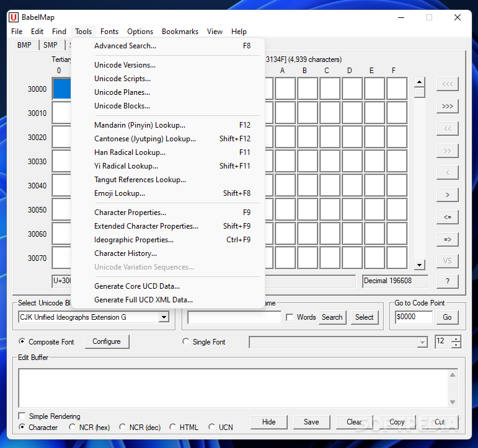Viewport: 478px width, 448px height.
Task: Open Yi Radical Lookup
Action: coord(167,166)
